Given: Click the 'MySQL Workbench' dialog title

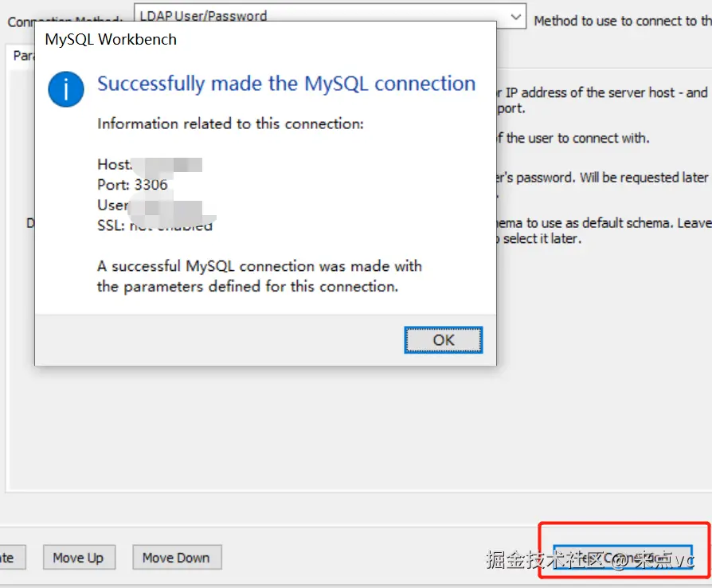Looking at the screenshot, I should coord(111,40).
